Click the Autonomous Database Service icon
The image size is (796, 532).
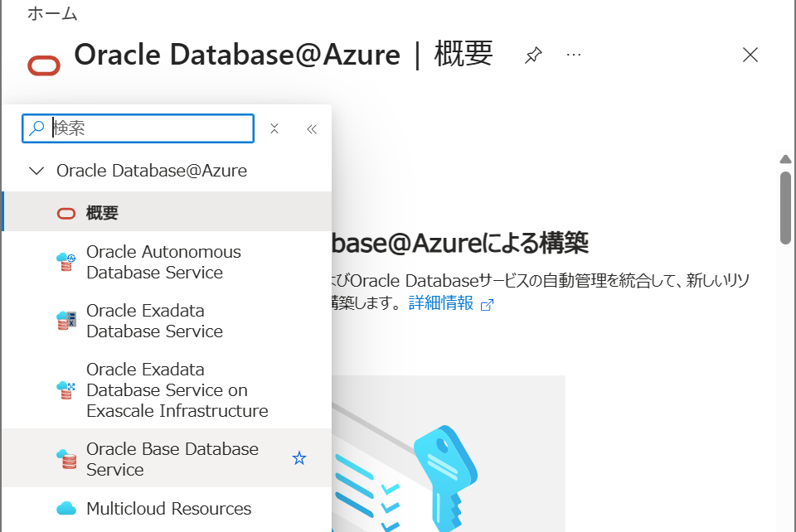click(66, 262)
